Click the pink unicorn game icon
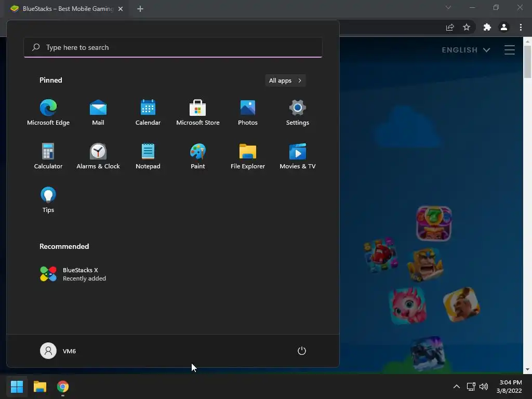532x399 pixels. [408, 305]
